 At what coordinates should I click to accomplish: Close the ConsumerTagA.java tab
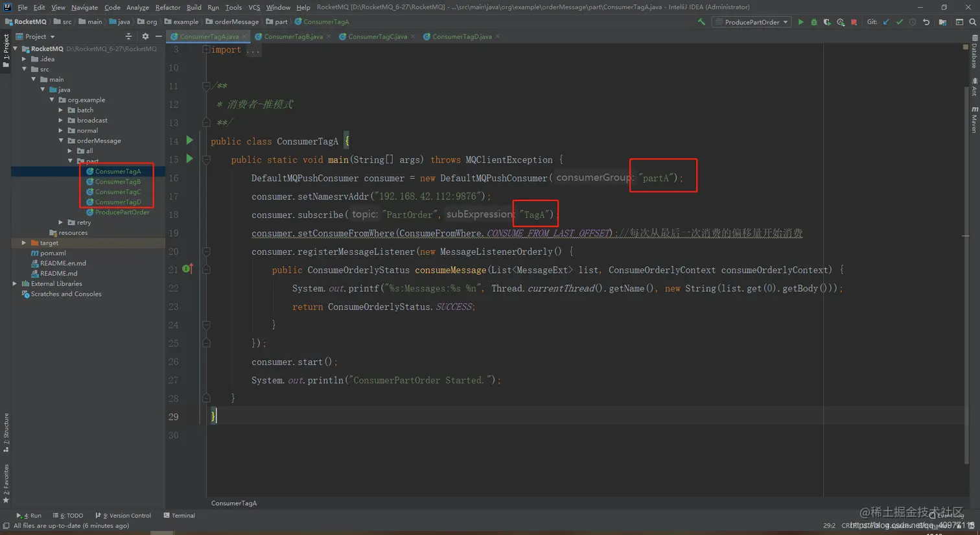coord(244,36)
